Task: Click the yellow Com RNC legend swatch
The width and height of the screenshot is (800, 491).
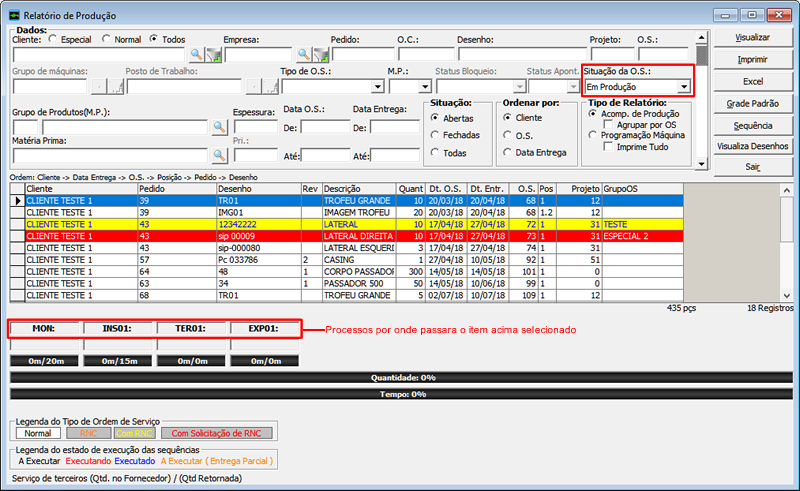Action: [134, 433]
